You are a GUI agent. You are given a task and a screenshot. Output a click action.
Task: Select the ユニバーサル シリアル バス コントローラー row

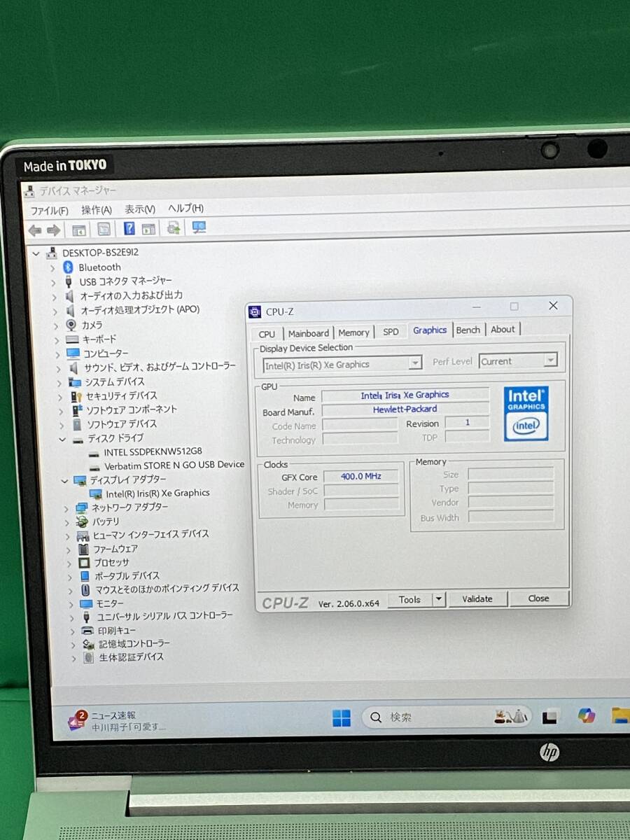(164, 617)
